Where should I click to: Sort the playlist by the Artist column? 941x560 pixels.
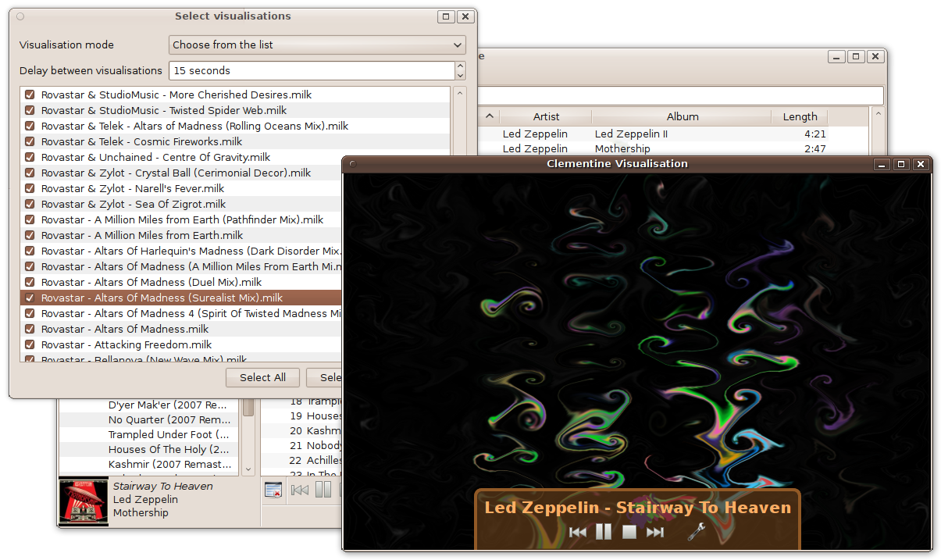point(545,116)
